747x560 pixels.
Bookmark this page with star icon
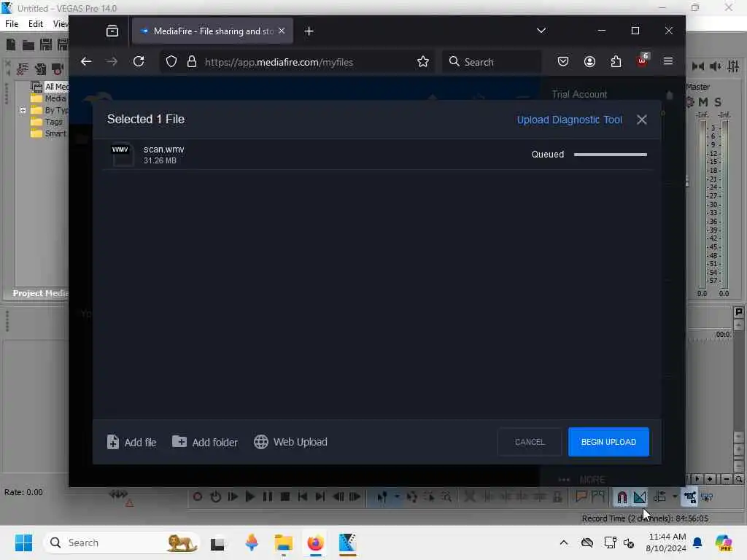point(422,62)
